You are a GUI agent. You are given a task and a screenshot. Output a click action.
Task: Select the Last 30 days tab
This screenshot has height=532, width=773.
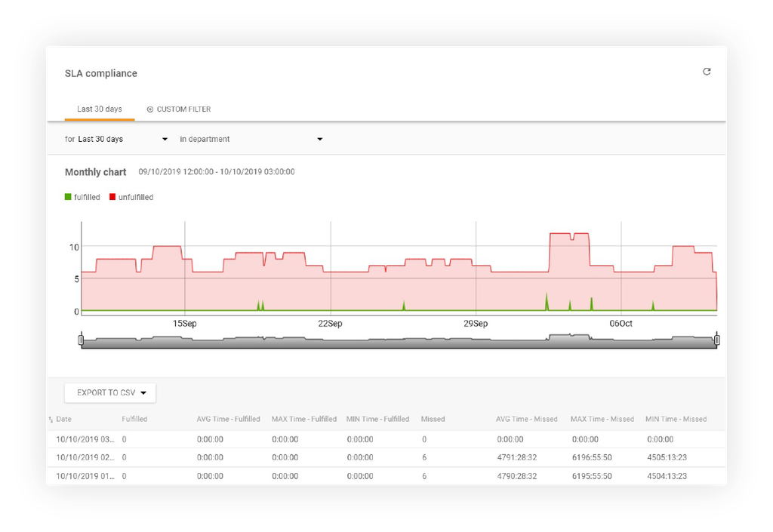[x=99, y=109]
